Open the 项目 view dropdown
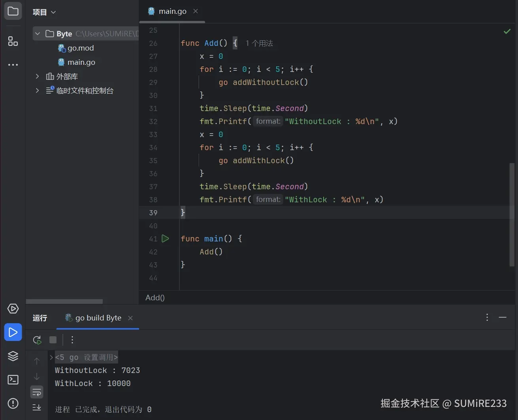This screenshot has width=518, height=420. (x=44, y=12)
